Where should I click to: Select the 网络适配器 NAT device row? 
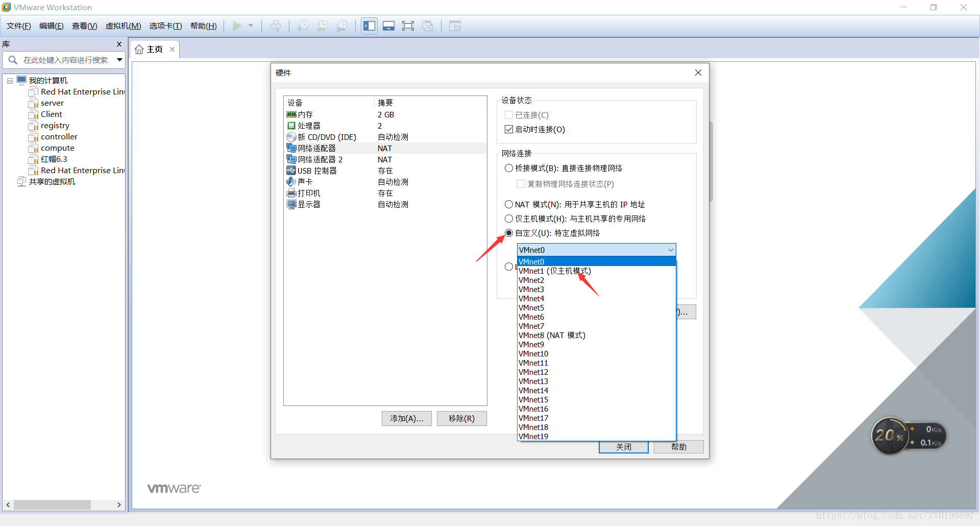[x=385, y=148]
